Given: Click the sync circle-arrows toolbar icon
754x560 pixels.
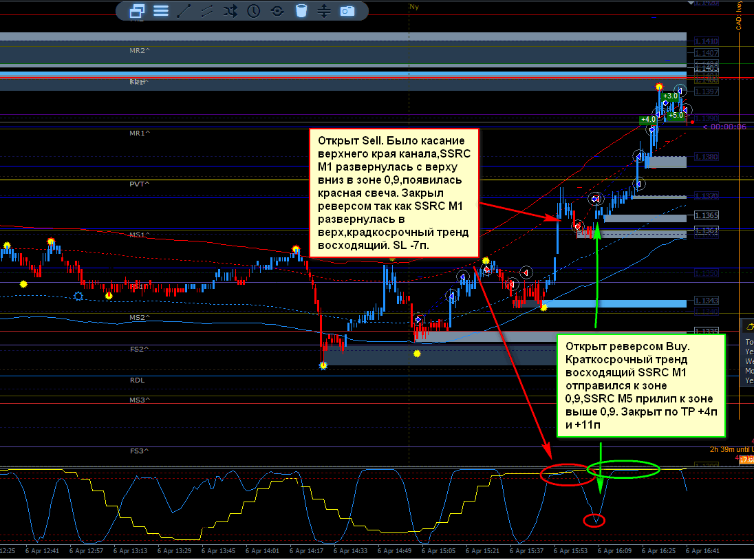Looking at the screenshot, I should pos(277,10).
